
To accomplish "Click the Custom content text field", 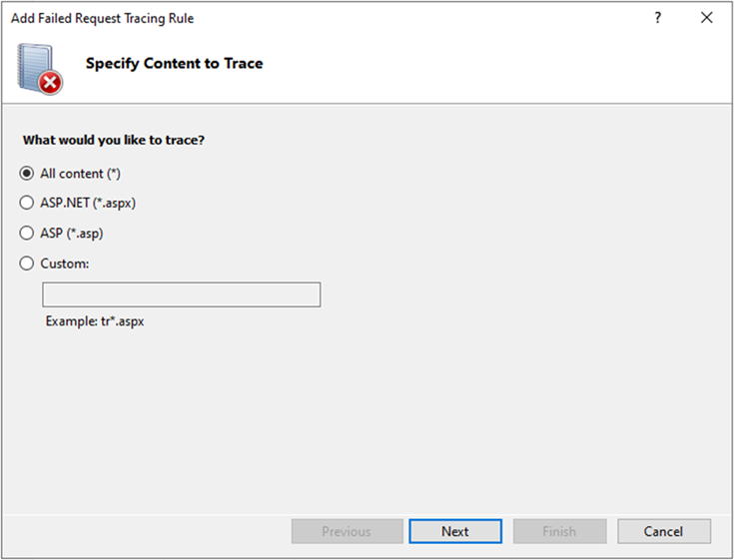I will [x=181, y=294].
